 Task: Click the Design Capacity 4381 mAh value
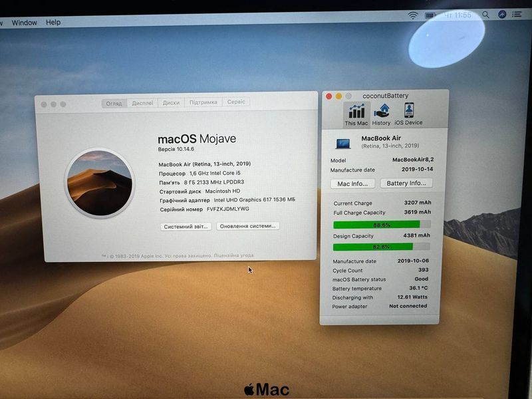tap(417, 235)
